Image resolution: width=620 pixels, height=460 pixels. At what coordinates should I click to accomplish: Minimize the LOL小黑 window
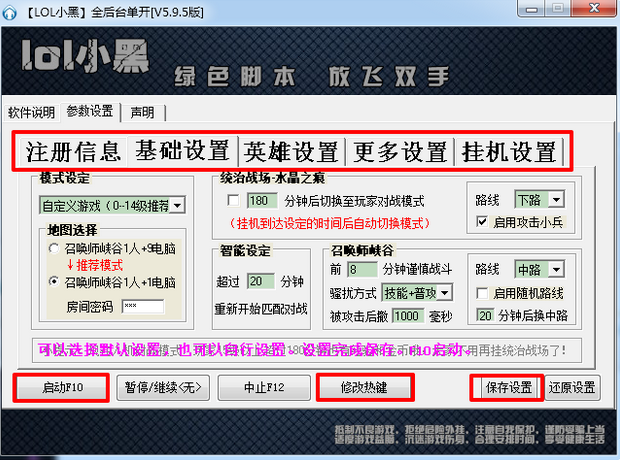(531, 9)
